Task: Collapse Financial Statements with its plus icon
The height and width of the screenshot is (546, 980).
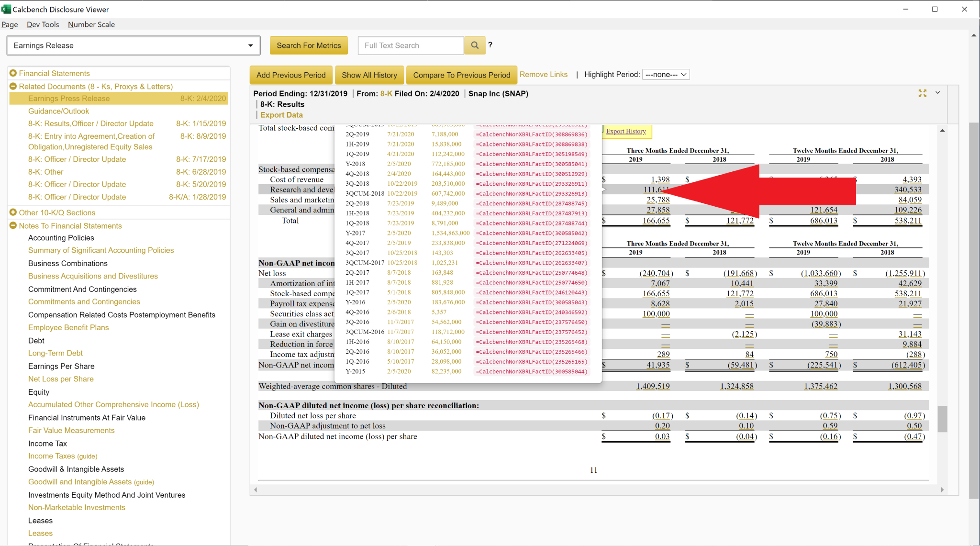Action: (13, 73)
